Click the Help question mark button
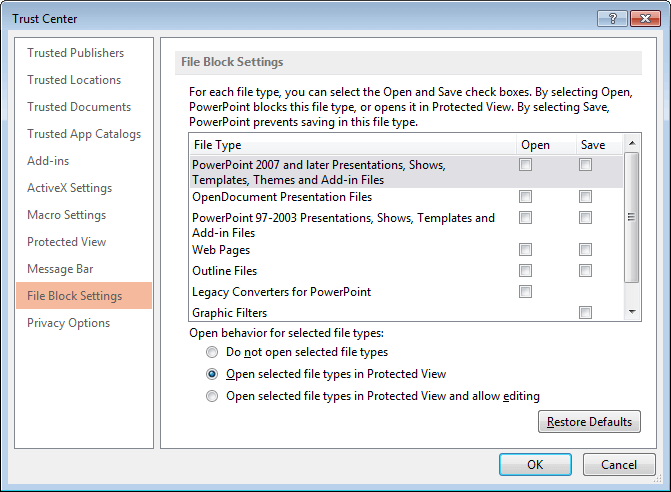Viewport: 671px width, 492px height. (611, 19)
